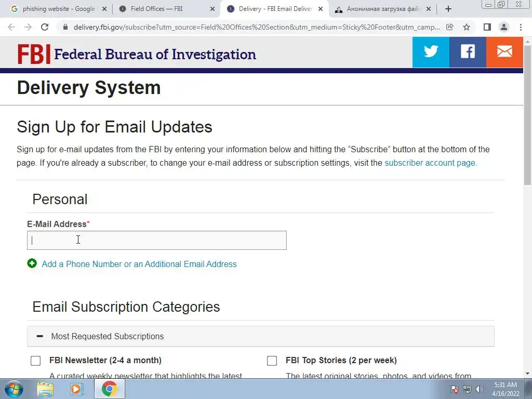
Task: Click scrollbar down arrow
Action: (x=527, y=374)
